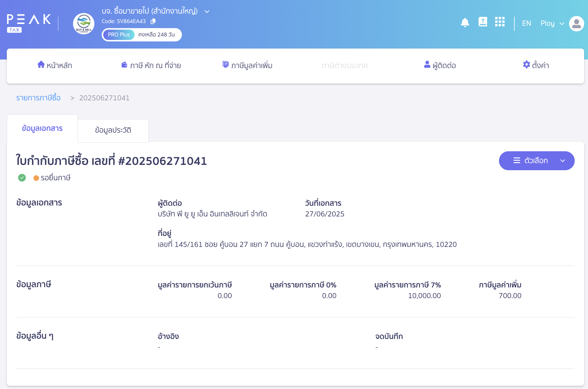Open the ภาษี หัก ณ ที่จ่าย menu
Viewport: 588px width, 389px height.
pos(151,65)
